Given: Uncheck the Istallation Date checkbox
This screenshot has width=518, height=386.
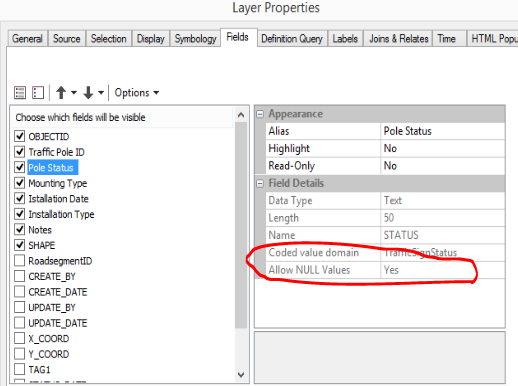Looking at the screenshot, I should click(x=20, y=198).
